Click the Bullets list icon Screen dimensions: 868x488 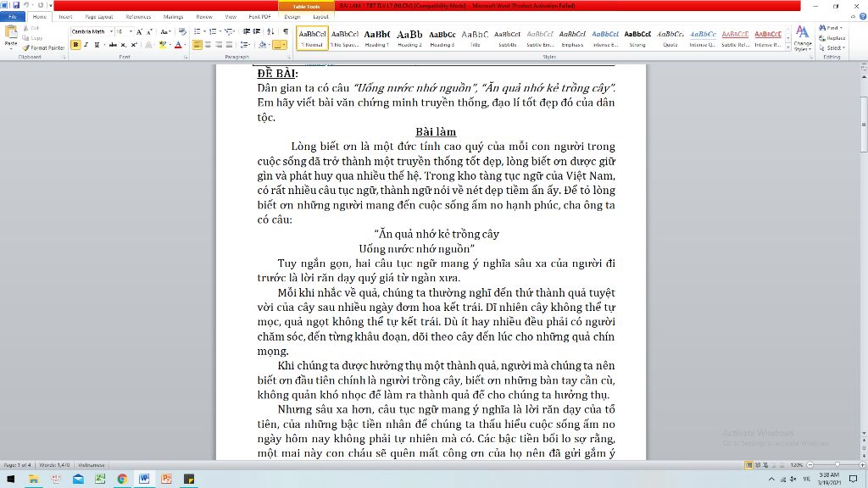pos(198,32)
